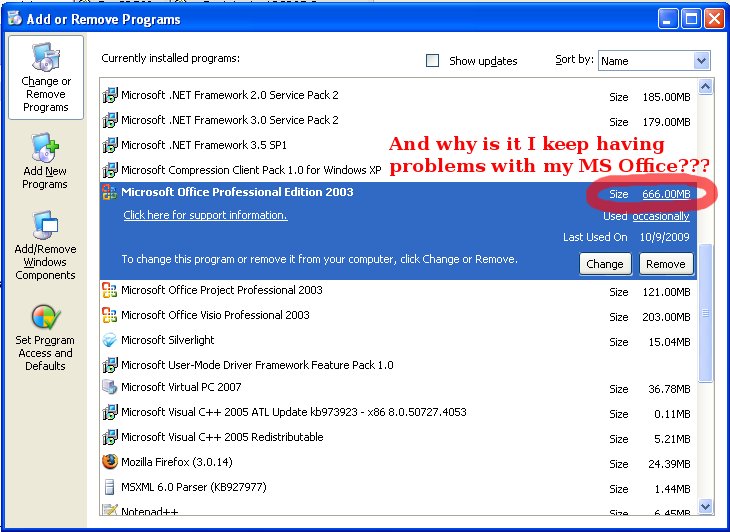
Task: Click the Microsoft Office Visio Professional icon
Action: (x=110, y=316)
